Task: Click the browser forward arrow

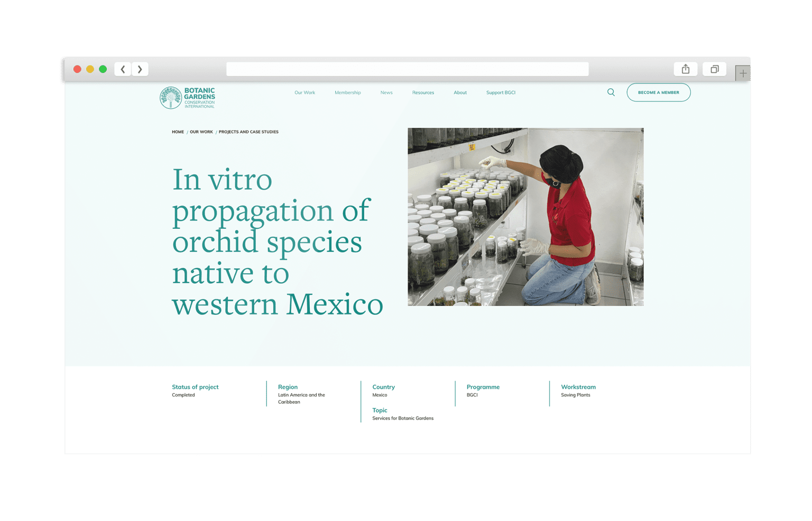Action: 140,69
